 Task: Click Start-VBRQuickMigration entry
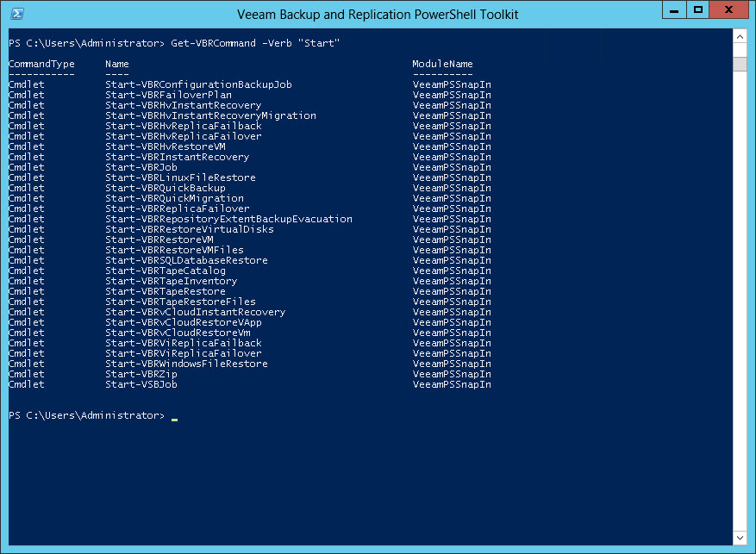point(174,198)
